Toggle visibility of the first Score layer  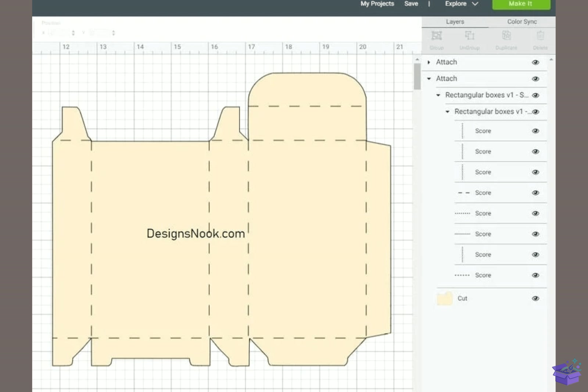tap(535, 131)
